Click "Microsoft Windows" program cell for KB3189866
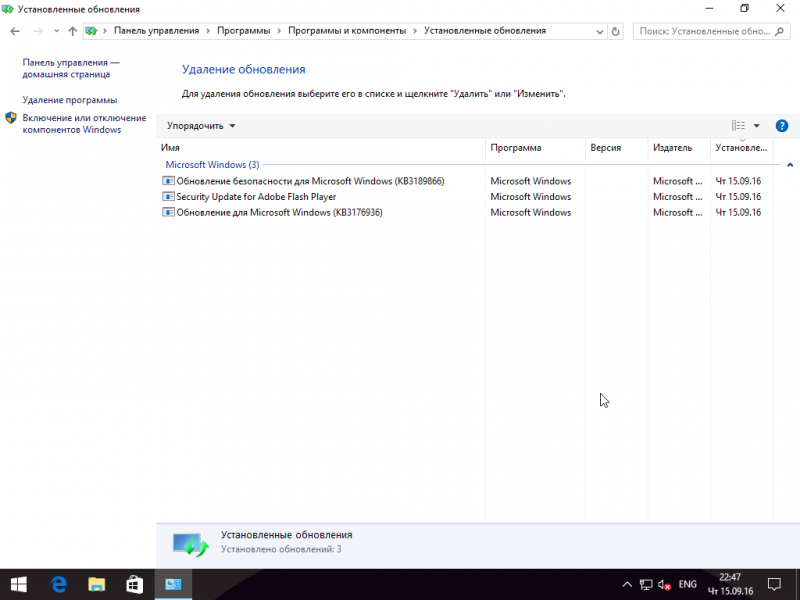800x600 pixels. [531, 181]
